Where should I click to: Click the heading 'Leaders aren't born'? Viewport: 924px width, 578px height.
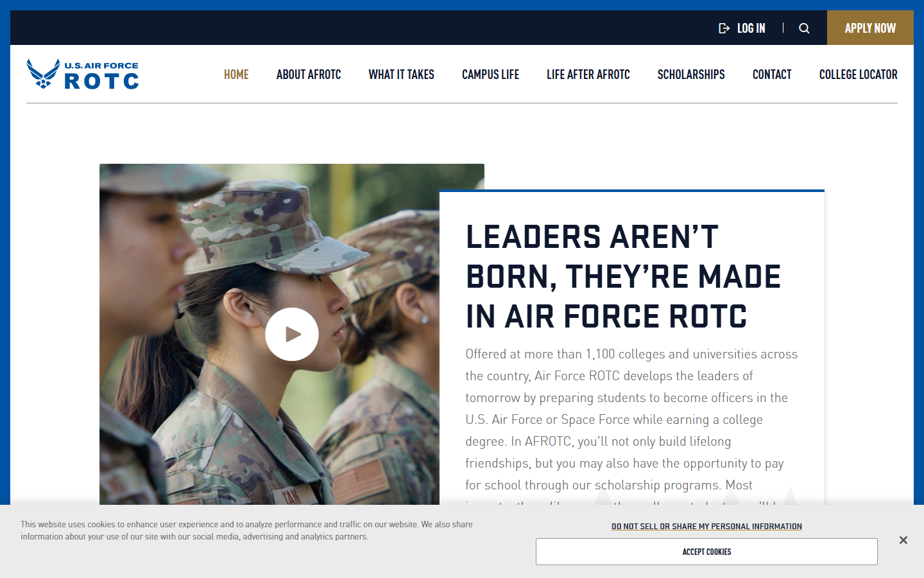click(623, 277)
